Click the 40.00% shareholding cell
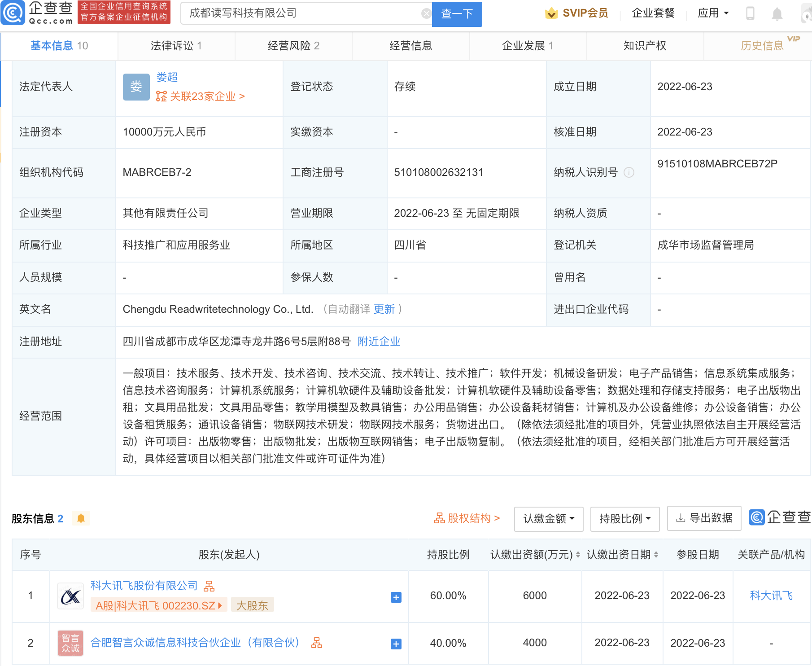The image size is (812, 666). pos(448,643)
